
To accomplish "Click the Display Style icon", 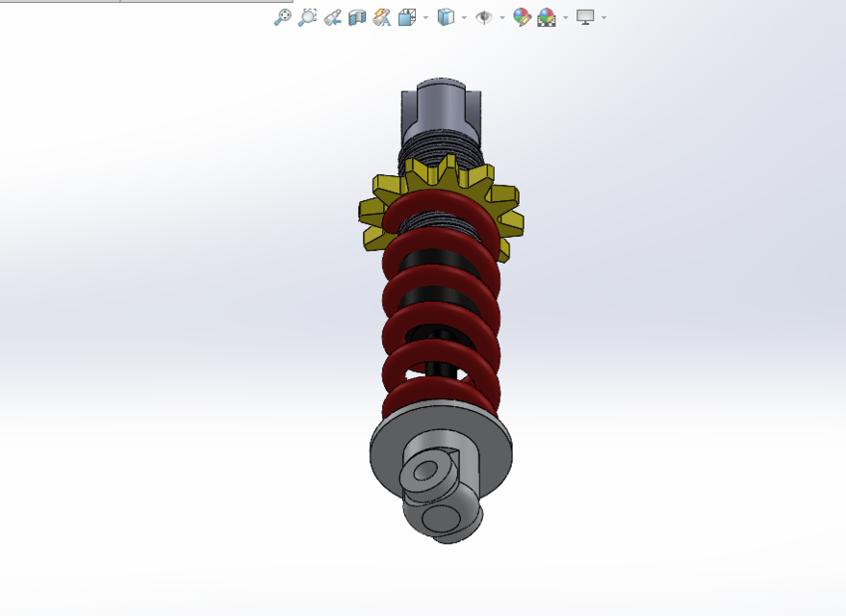I will [x=446, y=16].
